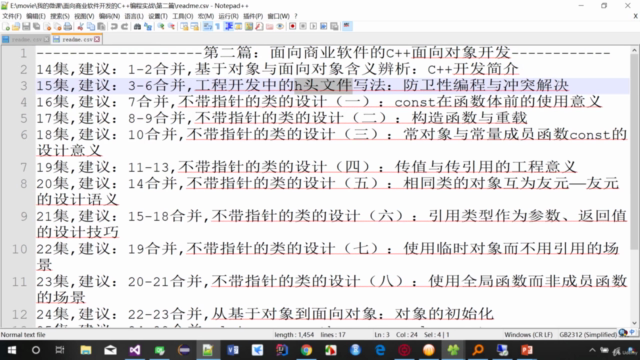Open the Replace dialog toolbar icon

click(x=148, y=27)
